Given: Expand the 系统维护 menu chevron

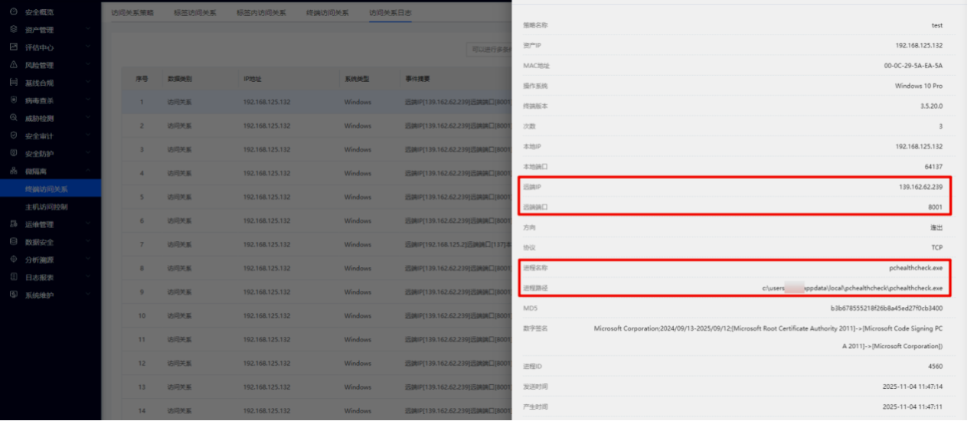Looking at the screenshot, I should click(x=88, y=295).
